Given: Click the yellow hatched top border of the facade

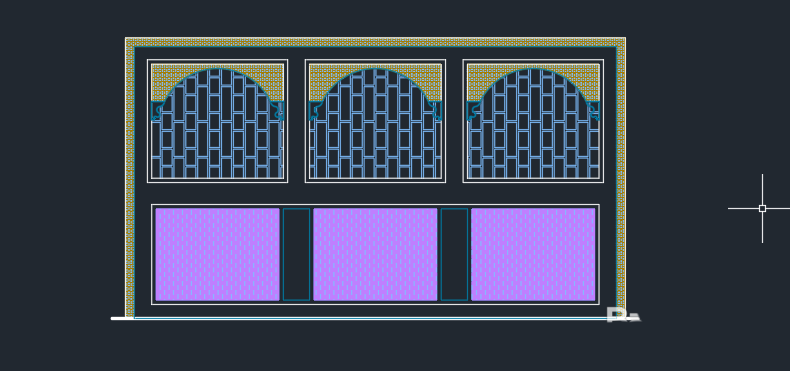Looking at the screenshot, I should (x=375, y=42).
